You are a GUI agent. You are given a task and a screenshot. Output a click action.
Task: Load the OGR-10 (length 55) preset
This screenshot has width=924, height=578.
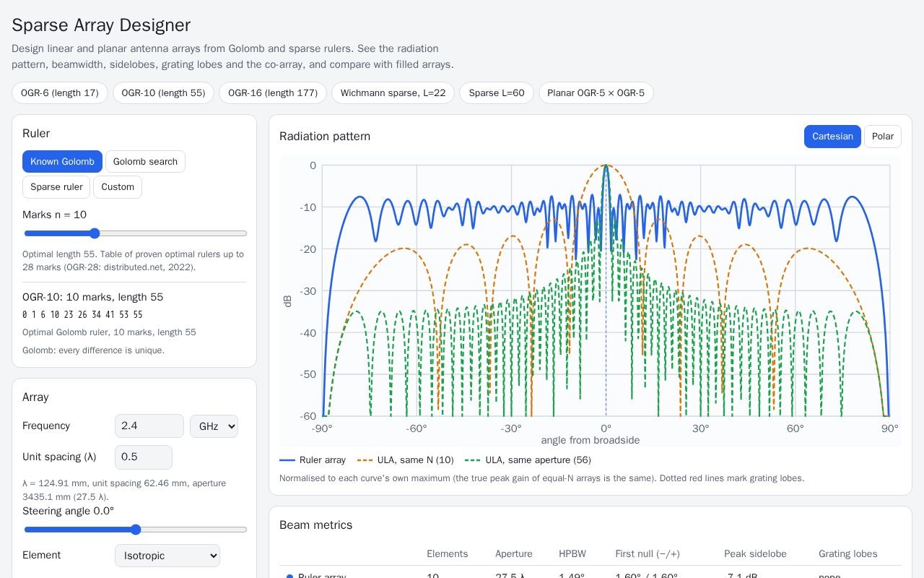click(x=163, y=93)
